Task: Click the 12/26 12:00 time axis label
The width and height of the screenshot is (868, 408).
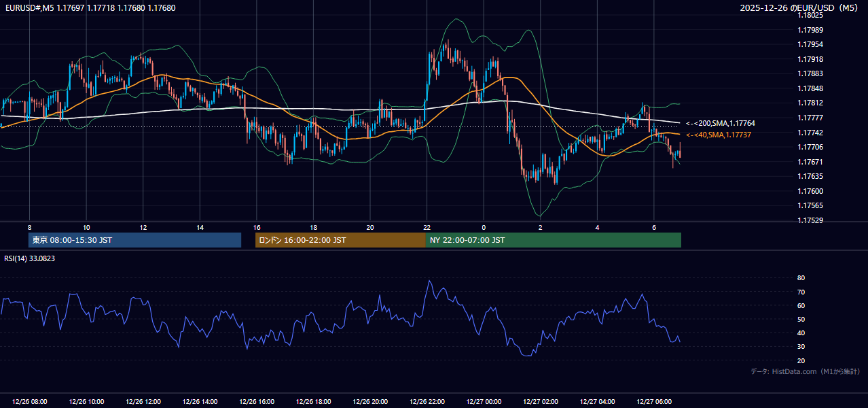Action: 143,402
